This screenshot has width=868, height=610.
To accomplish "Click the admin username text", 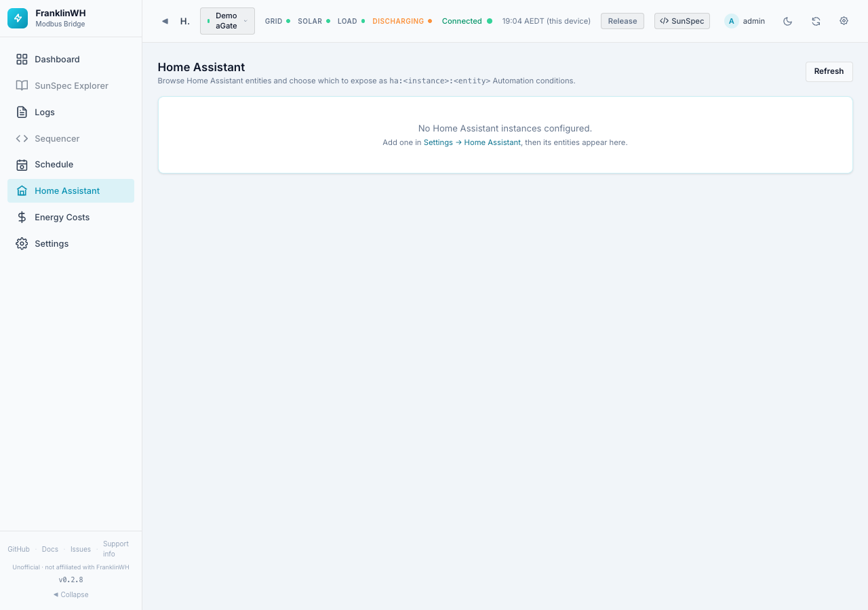I will point(753,21).
